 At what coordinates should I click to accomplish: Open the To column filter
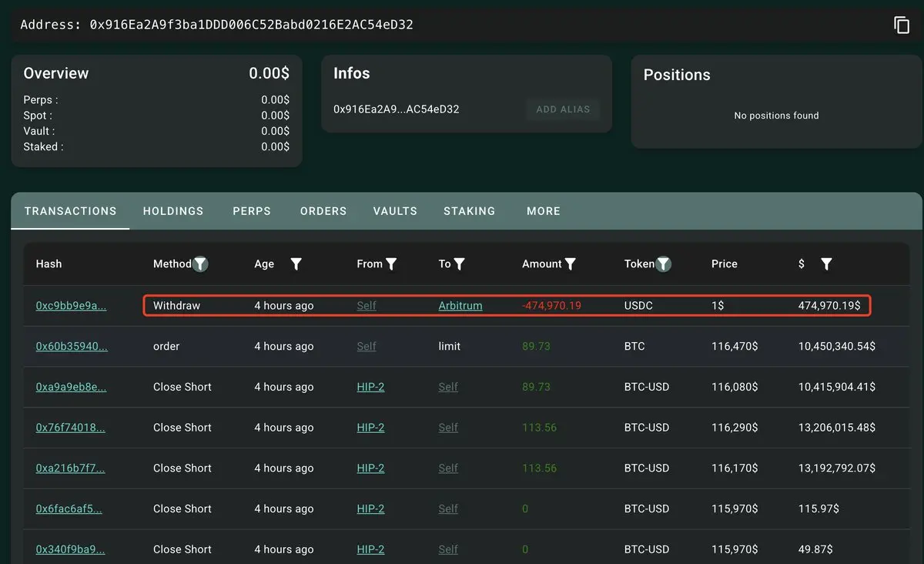[x=460, y=264]
